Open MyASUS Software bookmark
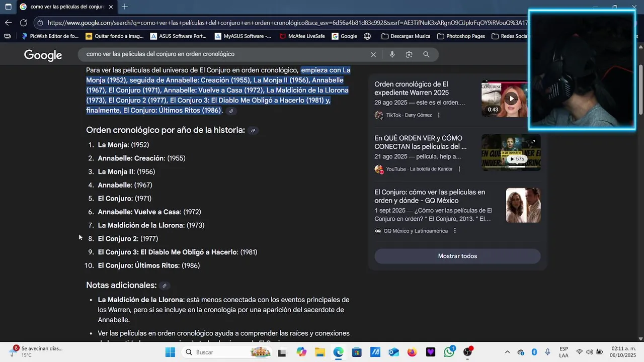This screenshot has width=644, height=362. click(x=243, y=36)
